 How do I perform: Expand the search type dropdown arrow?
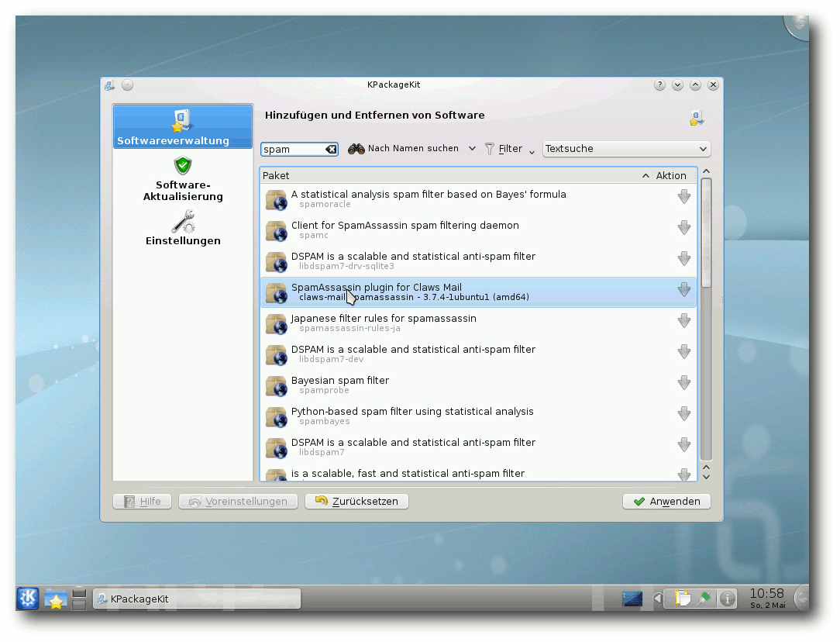click(x=472, y=148)
